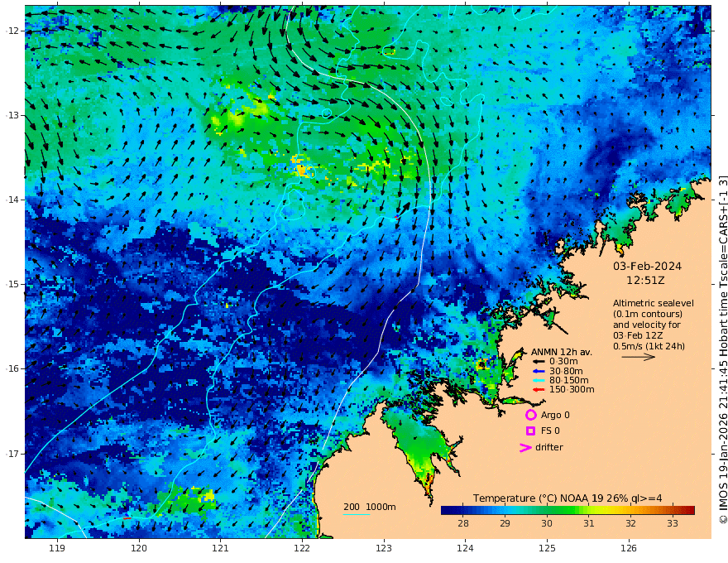728x563 pixels.
Task: Click the 'ANMN 12h av.' legend heading
Action: [562, 352]
